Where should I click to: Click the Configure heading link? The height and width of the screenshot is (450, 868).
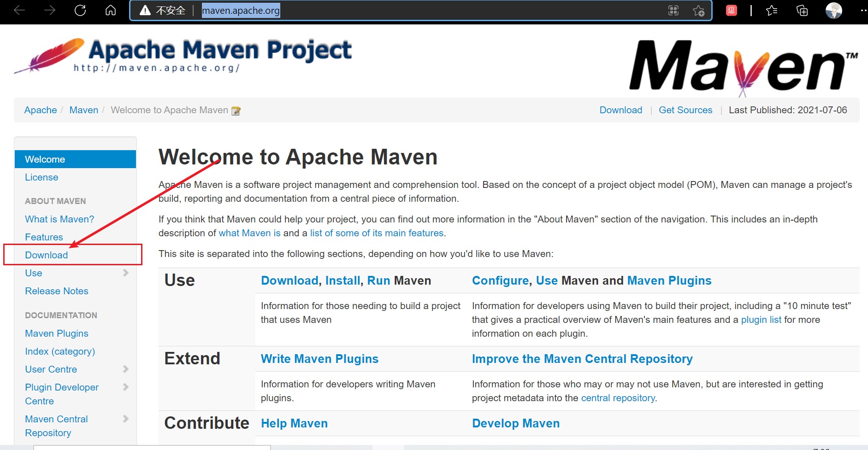500,281
